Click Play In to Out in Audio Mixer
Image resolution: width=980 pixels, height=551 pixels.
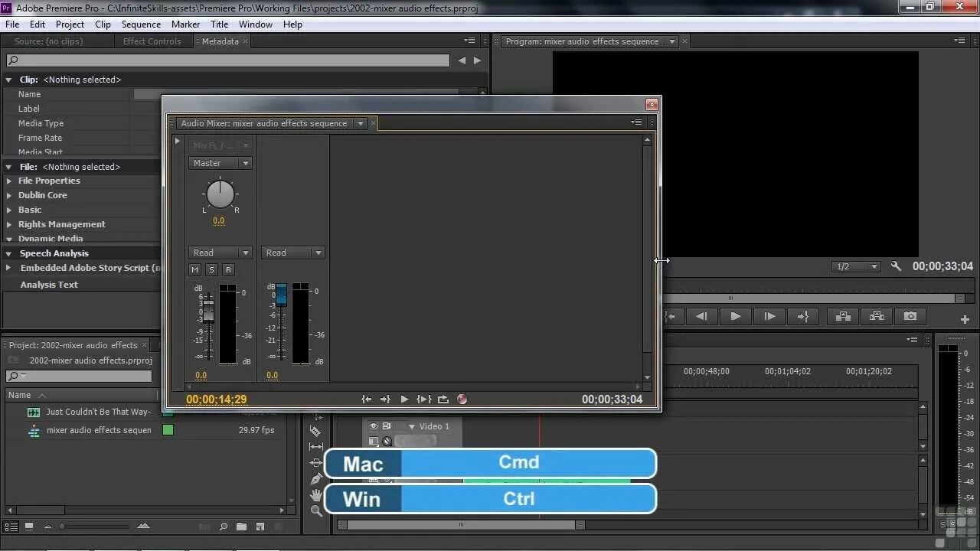click(x=424, y=399)
